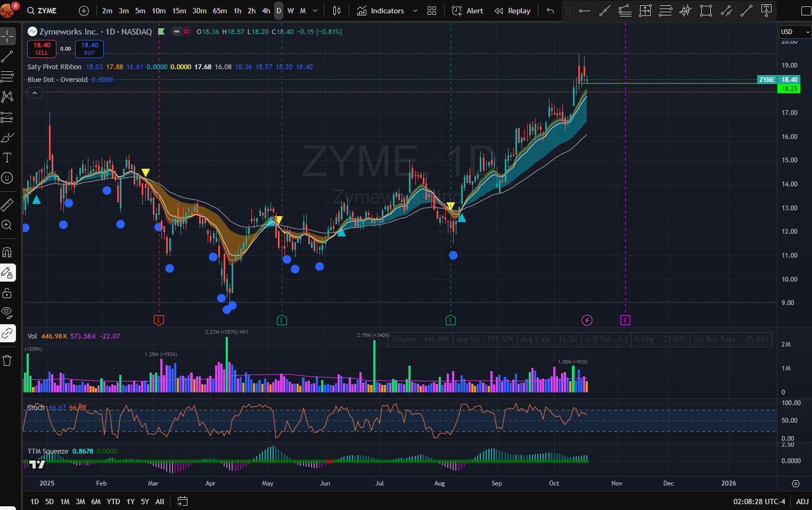Select the rectangle tool in favorites toolbar
The width and height of the screenshot is (812, 510).
point(706,11)
